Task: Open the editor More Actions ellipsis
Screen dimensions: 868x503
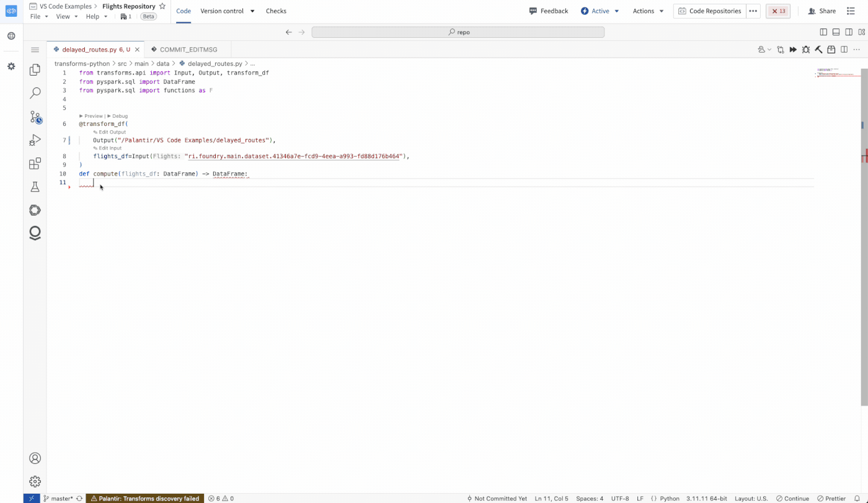Action: pyautogui.click(x=857, y=50)
